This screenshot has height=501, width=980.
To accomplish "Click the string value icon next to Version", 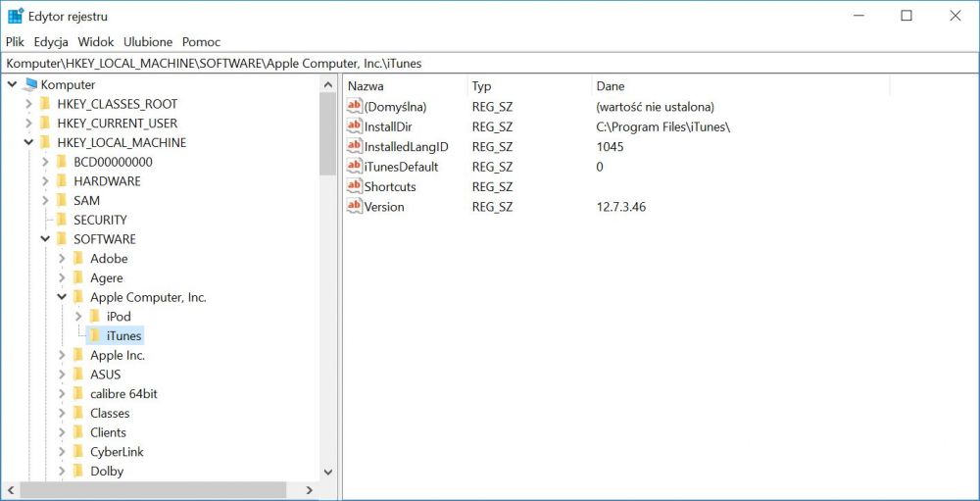I will [x=355, y=207].
